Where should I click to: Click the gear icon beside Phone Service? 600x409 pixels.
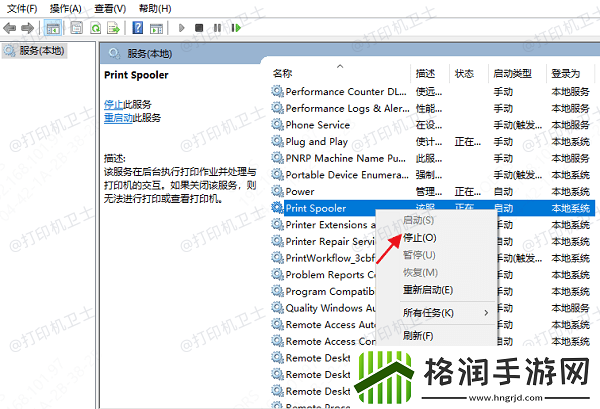pos(277,124)
